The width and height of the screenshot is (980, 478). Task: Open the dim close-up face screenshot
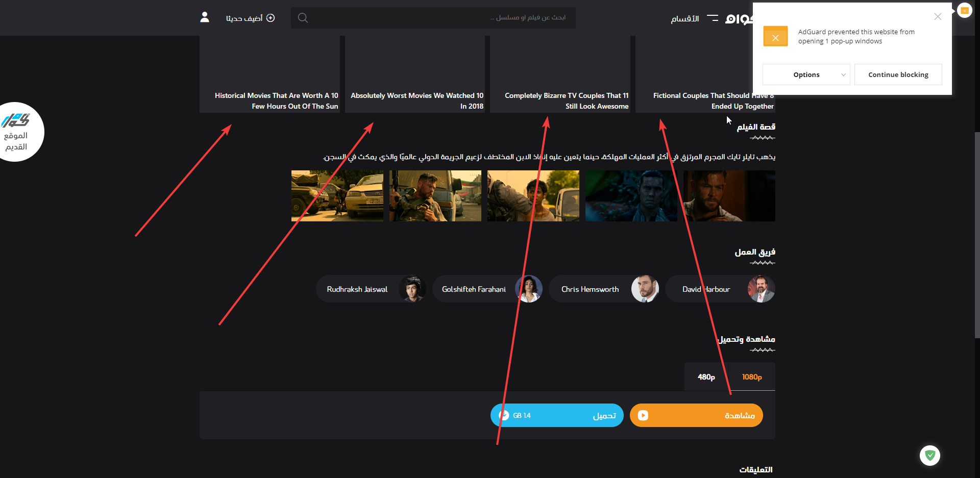(x=729, y=196)
